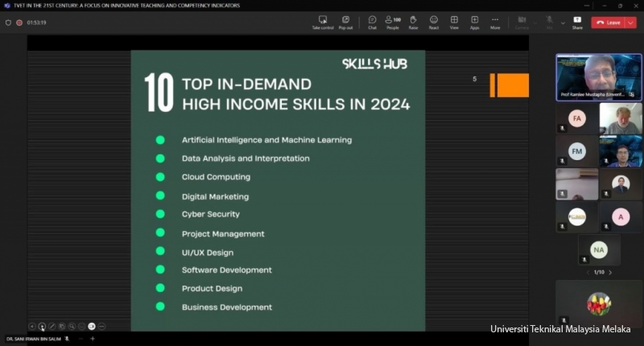Open the View layout menu
This screenshot has height=346, width=644.
pyautogui.click(x=454, y=22)
